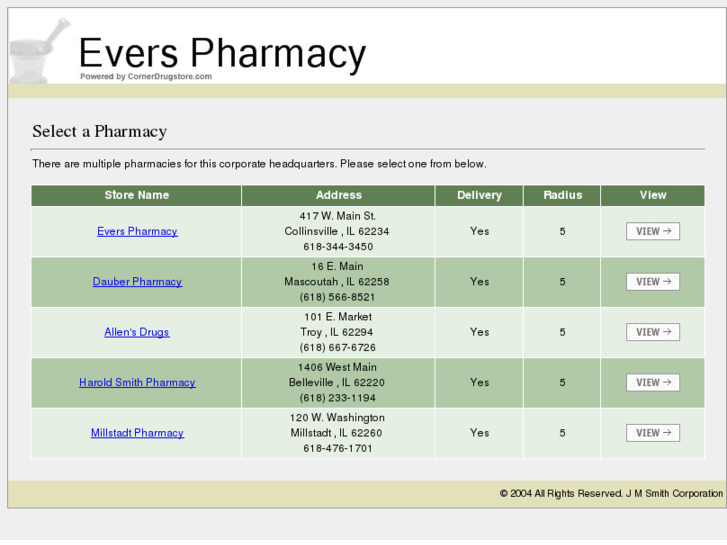Click Radius 5 in Millstadt Pharmacy row
Screen dimensions: 727x545
(x=562, y=433)
